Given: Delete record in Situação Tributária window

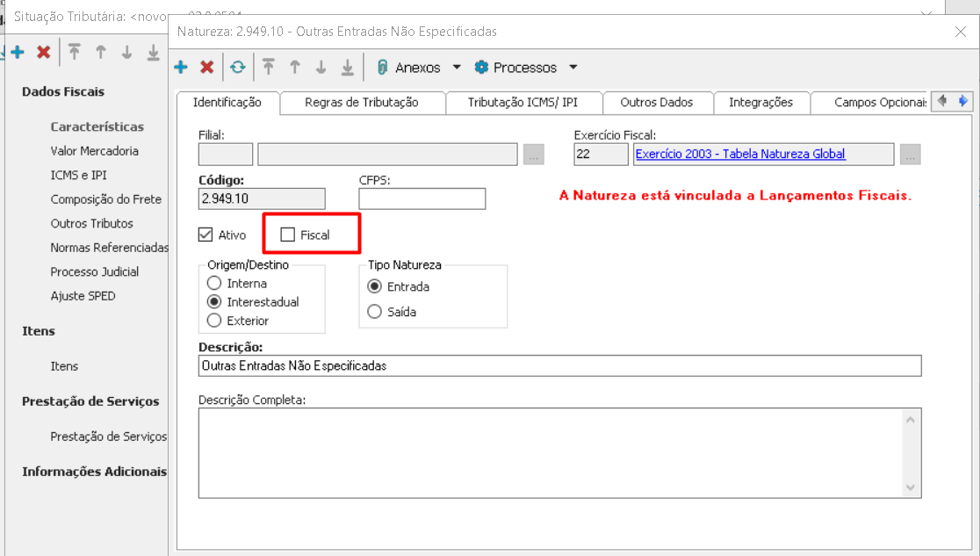Looking at the screenshot, I should [x=43, y=52].
